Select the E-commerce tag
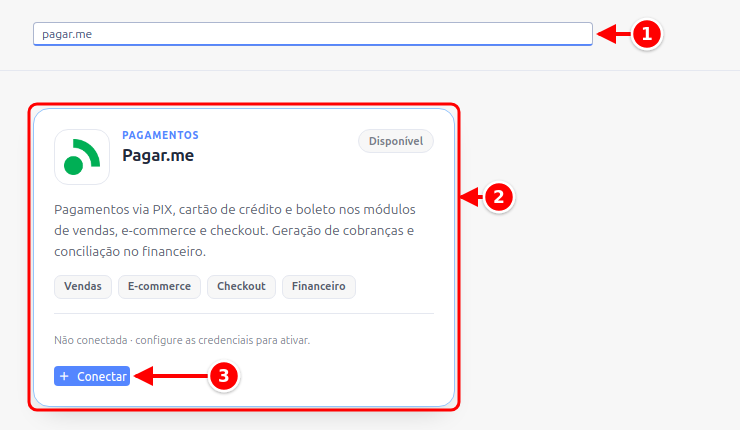Image resolution: width=740 pixels, height=430 pixels. point(160,287)
